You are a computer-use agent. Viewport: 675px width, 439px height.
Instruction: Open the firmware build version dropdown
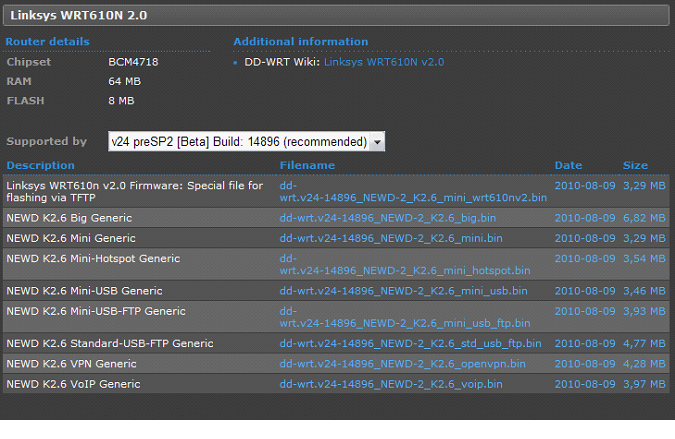pyautogui.click(x=246, y=142)
